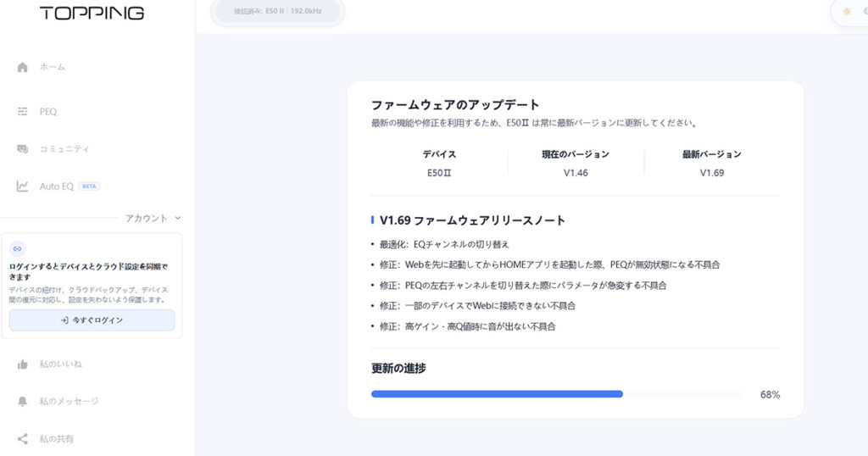Collapse the アカウント section
The image size is (868, 456).
[x=146, y=218]
